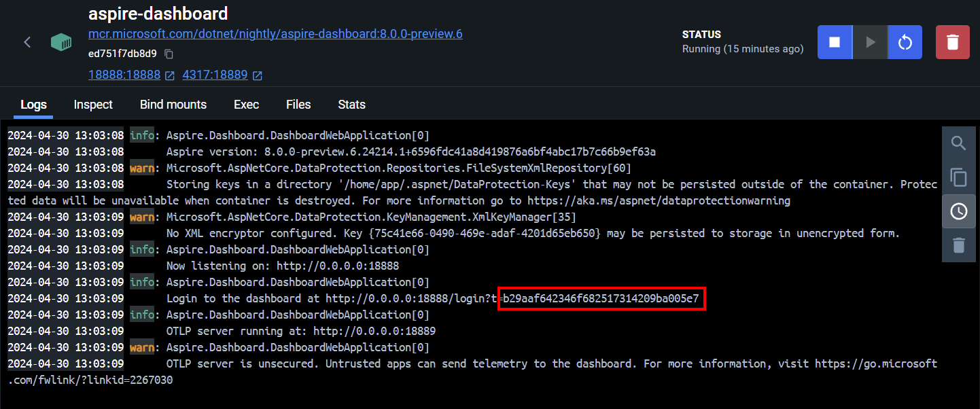Select the highlighted login token in the logs

[x=601, y=298]
